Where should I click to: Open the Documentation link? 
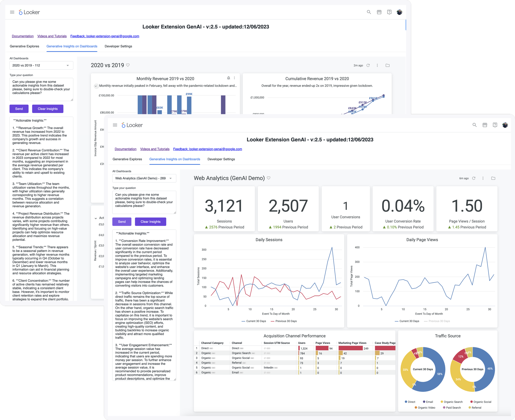(125, 149)
